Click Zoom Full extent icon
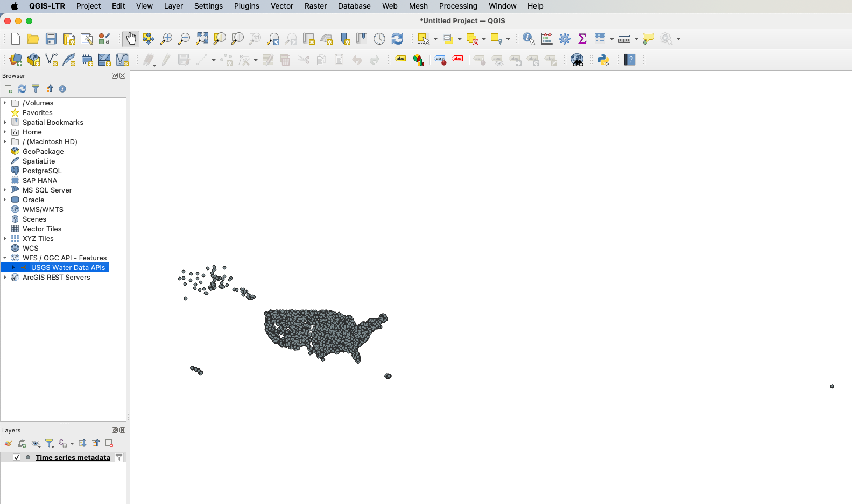The width and height of the screenshot is (852, 504). (202, 39)
